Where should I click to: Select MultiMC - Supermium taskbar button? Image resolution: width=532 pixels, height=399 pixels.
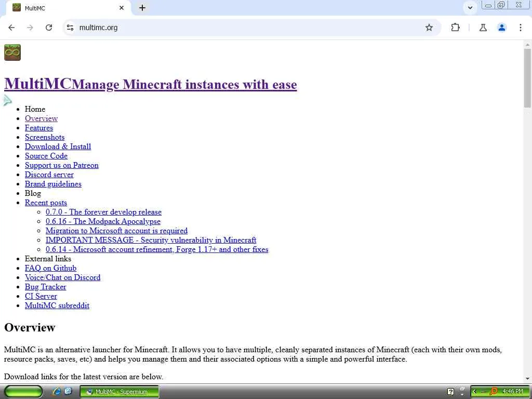click(119, 392)
